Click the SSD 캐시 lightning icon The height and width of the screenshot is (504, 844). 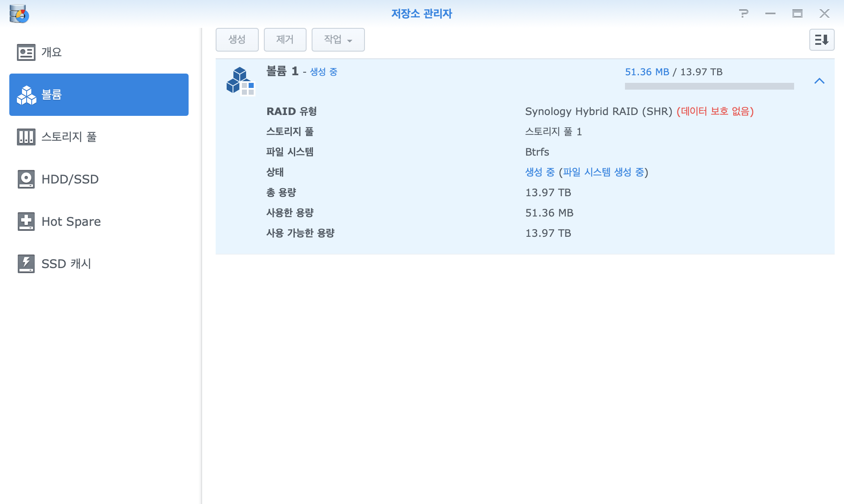point(26,264)
